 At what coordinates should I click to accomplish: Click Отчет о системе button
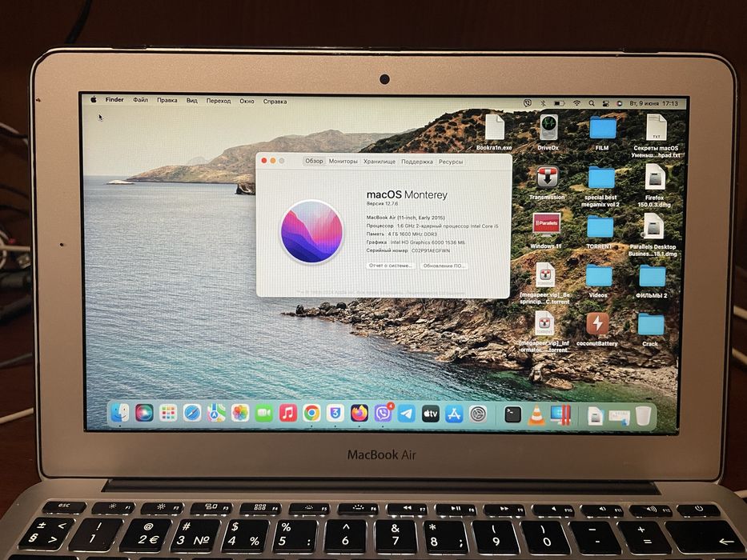tap(391, 266)
